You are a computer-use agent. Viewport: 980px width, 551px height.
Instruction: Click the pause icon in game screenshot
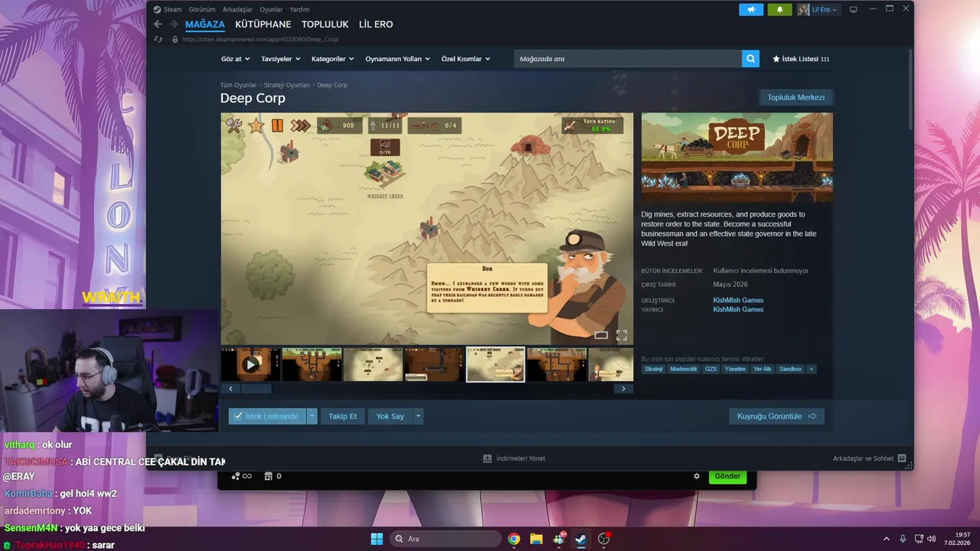pos(277,126)
